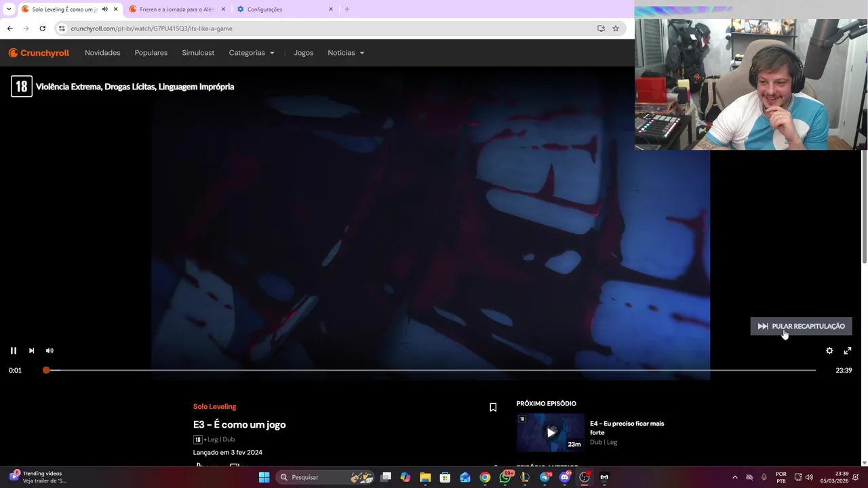The width and height of the screenshot is (868, 488).
Task: Open Novidades menu item
Action: (x=102, y=53)
